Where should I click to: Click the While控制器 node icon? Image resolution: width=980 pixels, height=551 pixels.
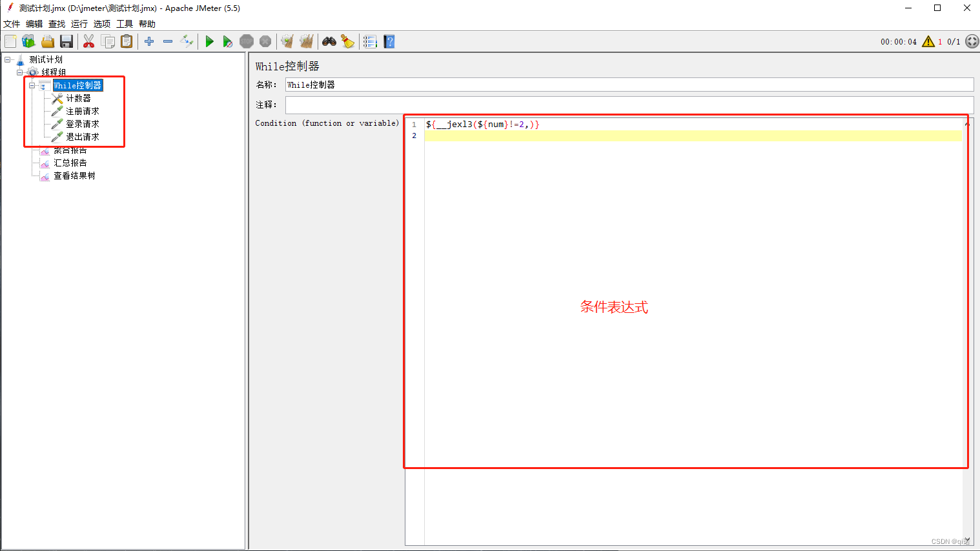[45, 85]
